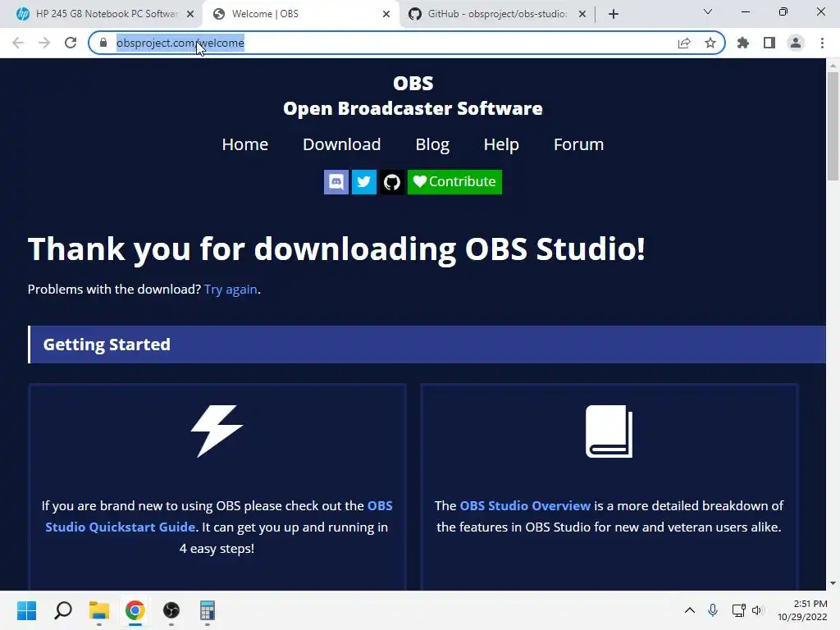Open the Help nav item
This screenshot has width=840, height=630.
(501, 144)
